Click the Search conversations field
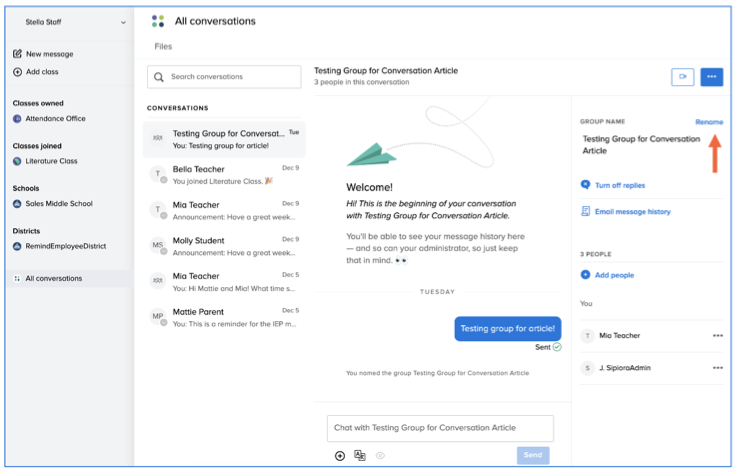Viewport: 736px width, 472px height. [224, 77]
